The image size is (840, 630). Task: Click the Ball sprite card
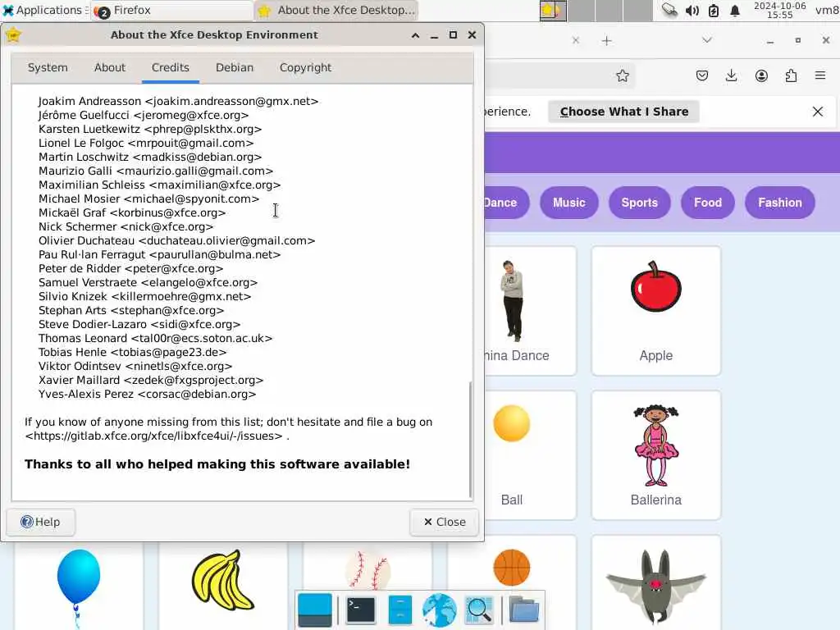[x=531, y=455]
